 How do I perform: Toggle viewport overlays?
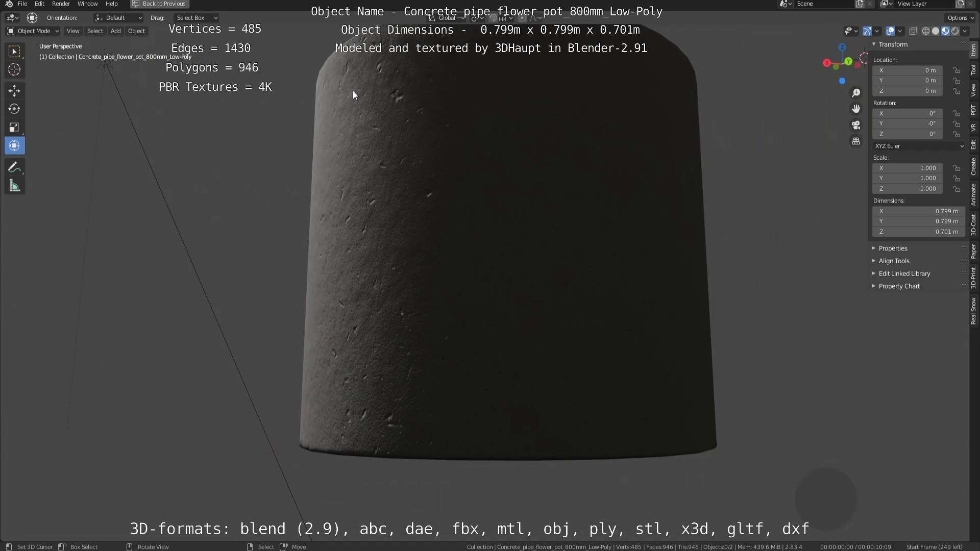click(x=890, y=31)
